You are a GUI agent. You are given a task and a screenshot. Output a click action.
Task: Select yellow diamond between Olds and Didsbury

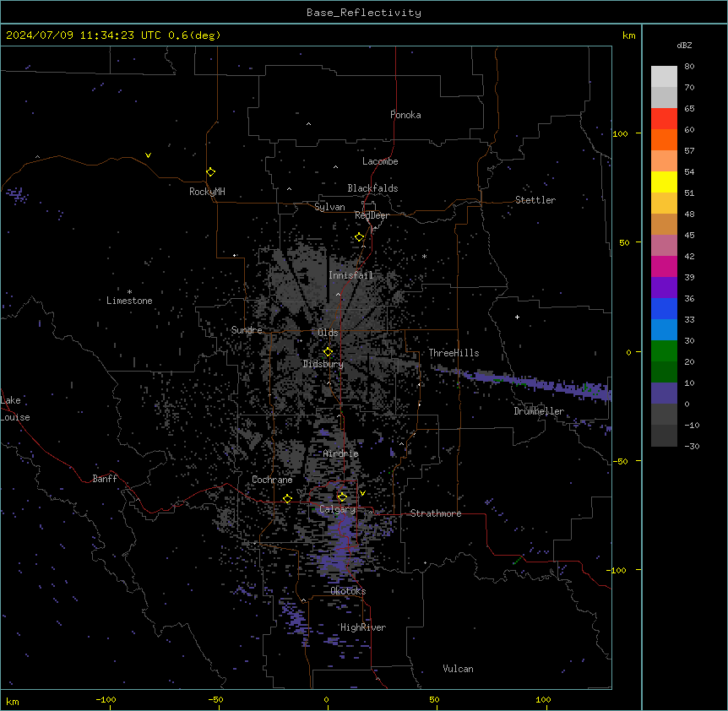(328, 352)
